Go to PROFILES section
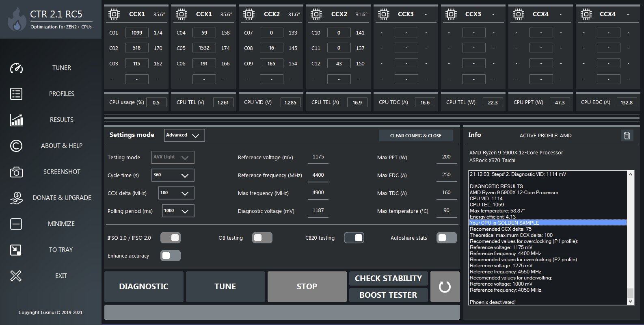 pos(62,94)
